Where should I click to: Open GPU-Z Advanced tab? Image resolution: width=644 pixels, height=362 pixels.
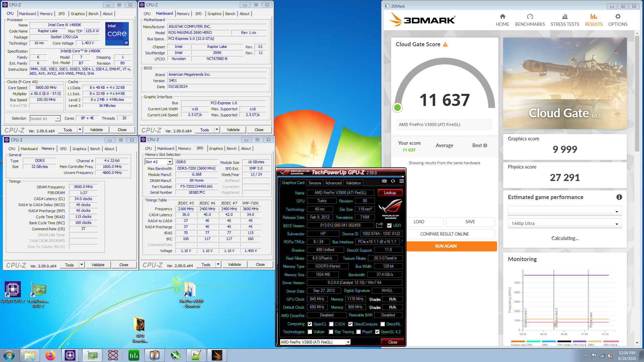tap(333, 183)
